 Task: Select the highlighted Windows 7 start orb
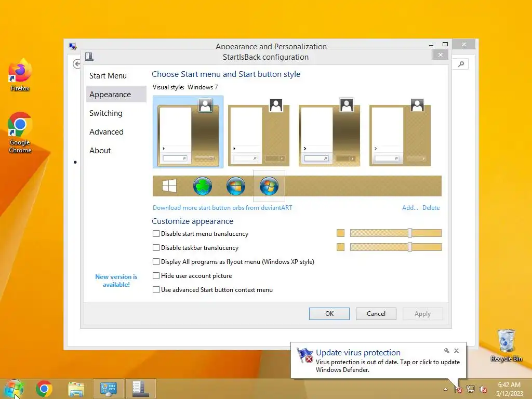[269, 186]
